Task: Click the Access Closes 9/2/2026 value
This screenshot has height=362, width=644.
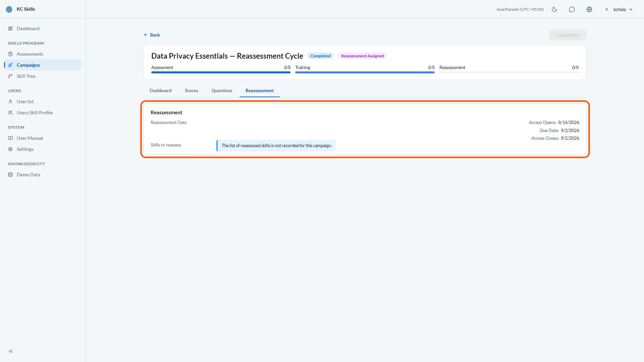Action: click(x=570, y=138)
